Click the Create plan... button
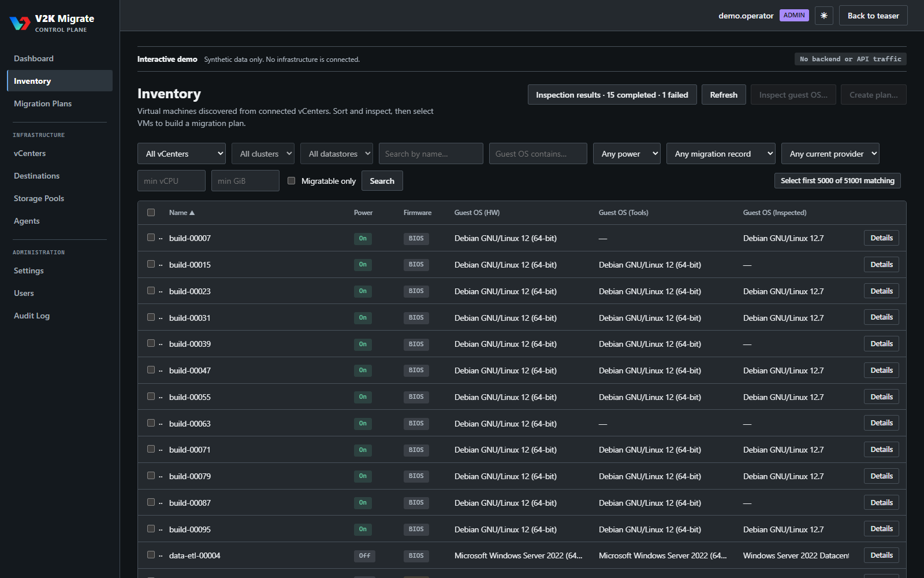Screen dimensions: 924x578 point(873,95)
